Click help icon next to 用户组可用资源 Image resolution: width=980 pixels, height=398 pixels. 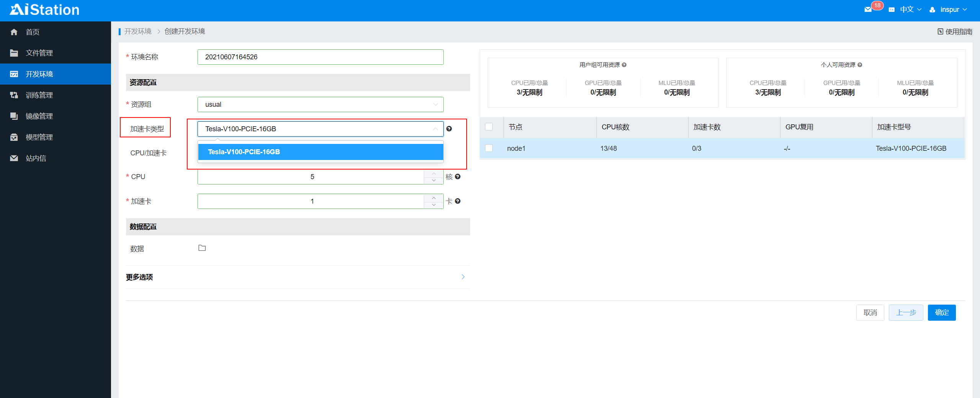(624, 65)
